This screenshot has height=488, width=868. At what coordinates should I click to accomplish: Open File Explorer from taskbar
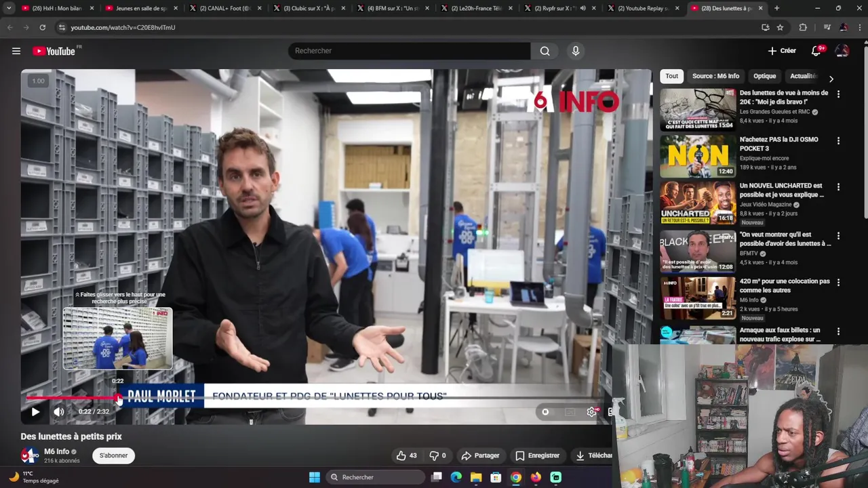[476, 477]
